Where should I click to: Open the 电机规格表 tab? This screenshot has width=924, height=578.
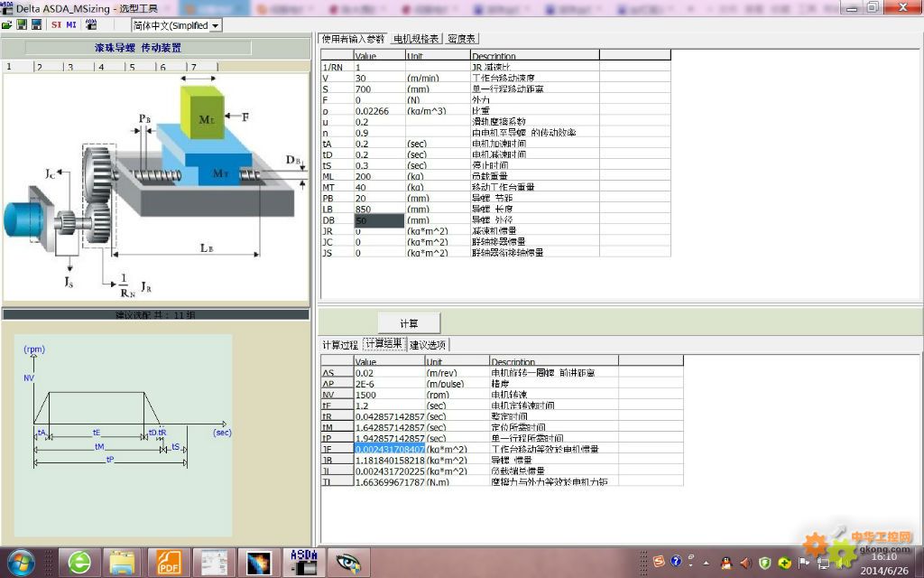pos(416,39)
